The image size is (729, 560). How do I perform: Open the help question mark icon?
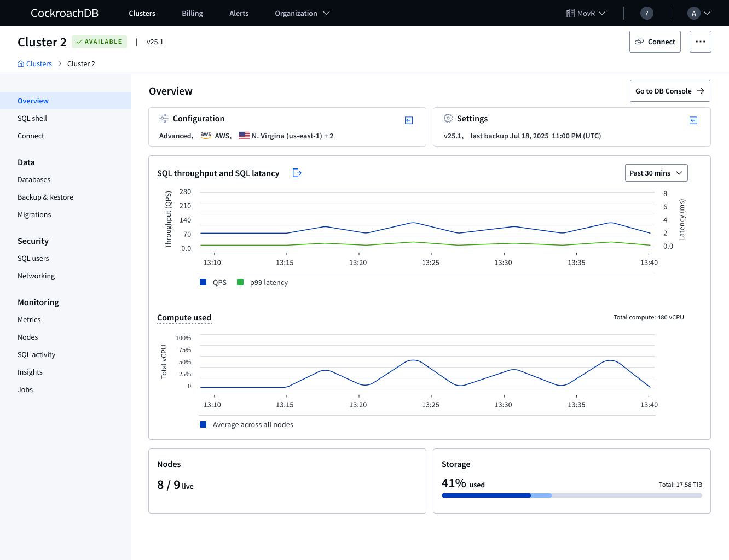click(x=647, y=13)
